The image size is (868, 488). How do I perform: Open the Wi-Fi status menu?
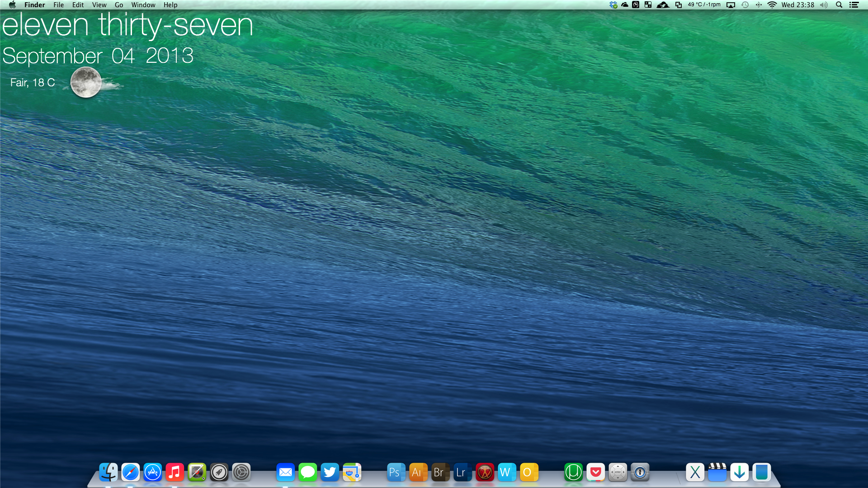[x=772, y=5]
